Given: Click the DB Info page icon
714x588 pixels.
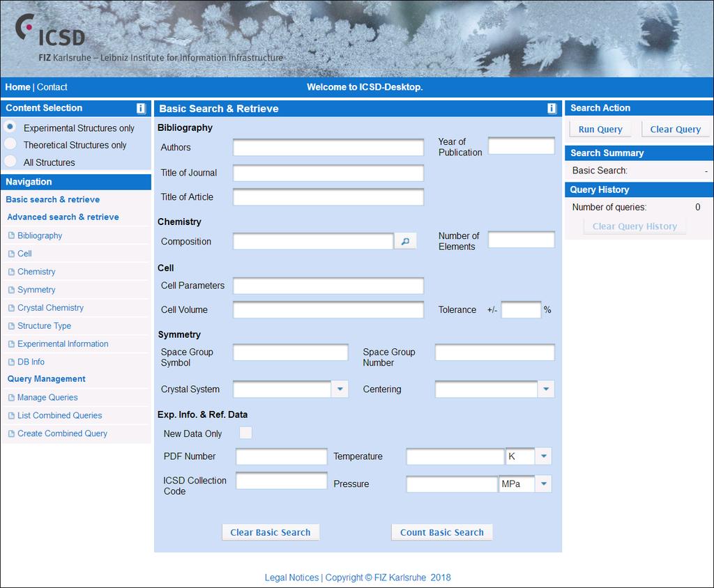Looking at the screenshot, I should tap(11, 362).
